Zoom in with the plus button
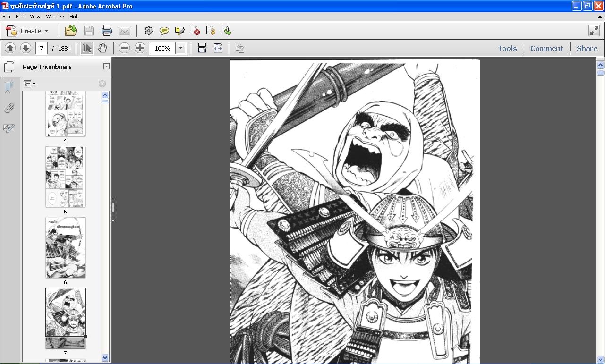 pyautogui.click(x=140, y=48)
